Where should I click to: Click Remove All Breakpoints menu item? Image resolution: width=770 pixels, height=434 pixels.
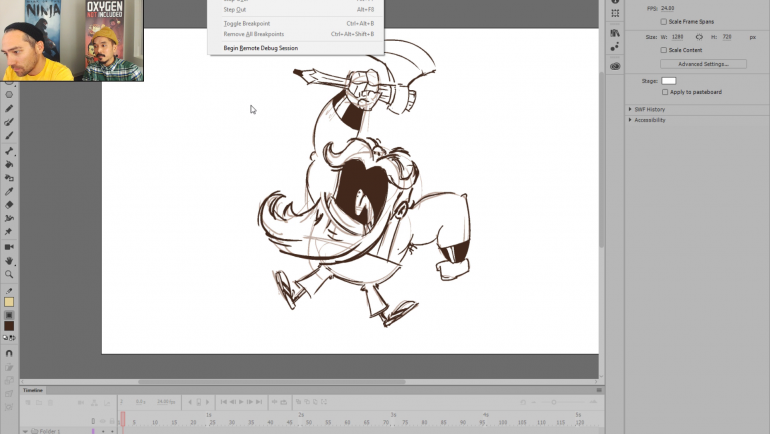(x=254, y=34)
